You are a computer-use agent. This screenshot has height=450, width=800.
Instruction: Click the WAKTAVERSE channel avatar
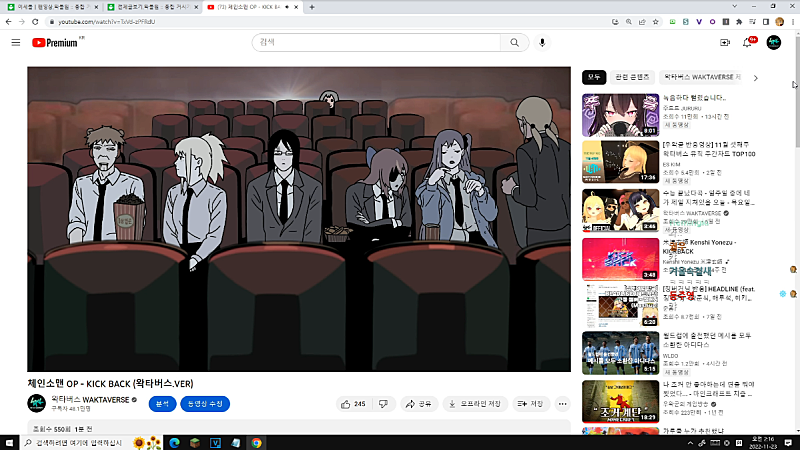[x=37, y=404]
